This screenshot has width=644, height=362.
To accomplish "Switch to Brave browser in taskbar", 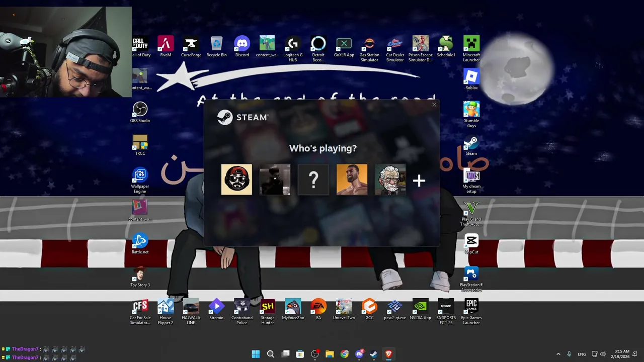I will click(388, 354).
